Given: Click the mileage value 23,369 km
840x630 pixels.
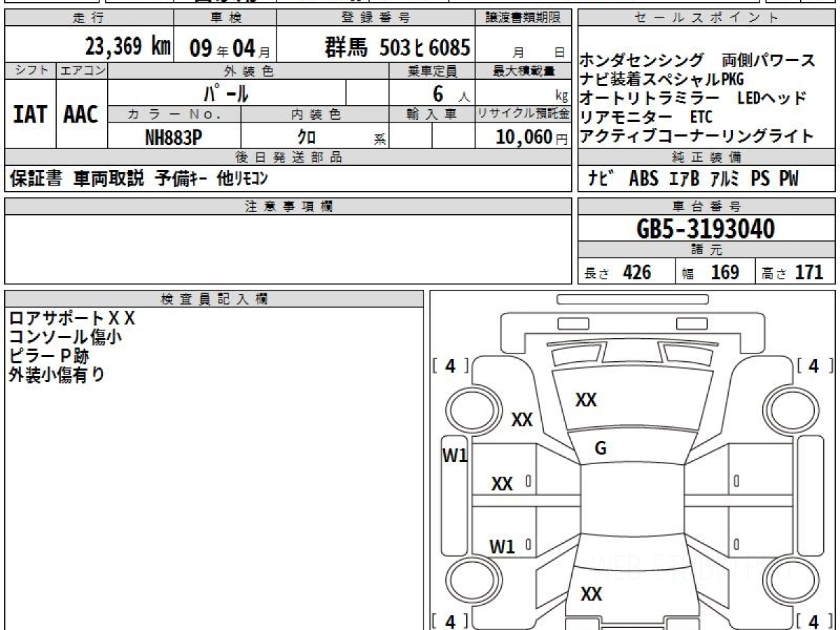Looking at the screenshot, I should [127, 48].
